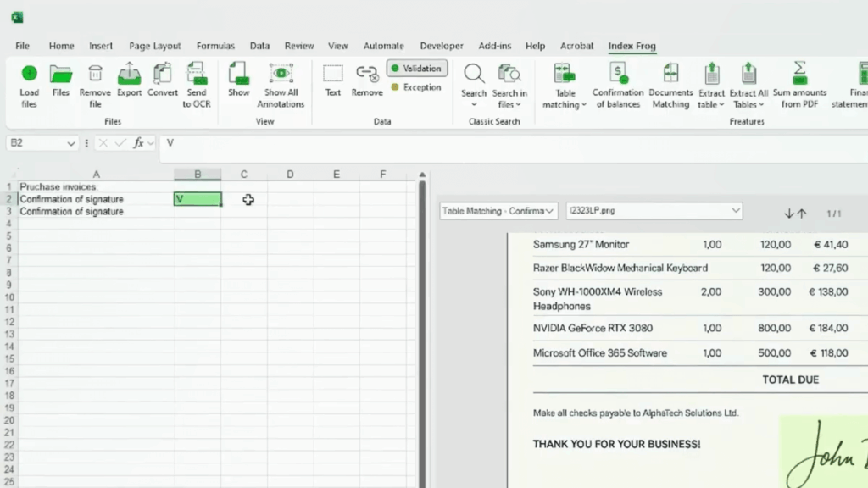The height and width of the screenshot is (488, 868).
Task: Switch to the Page Layout tab
Action: (155, 46)
